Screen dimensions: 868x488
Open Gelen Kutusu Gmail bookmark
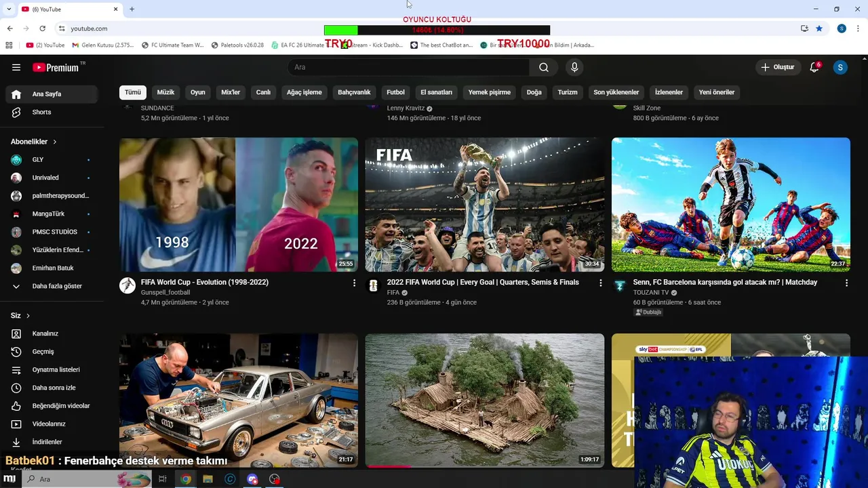pos(102,45)
